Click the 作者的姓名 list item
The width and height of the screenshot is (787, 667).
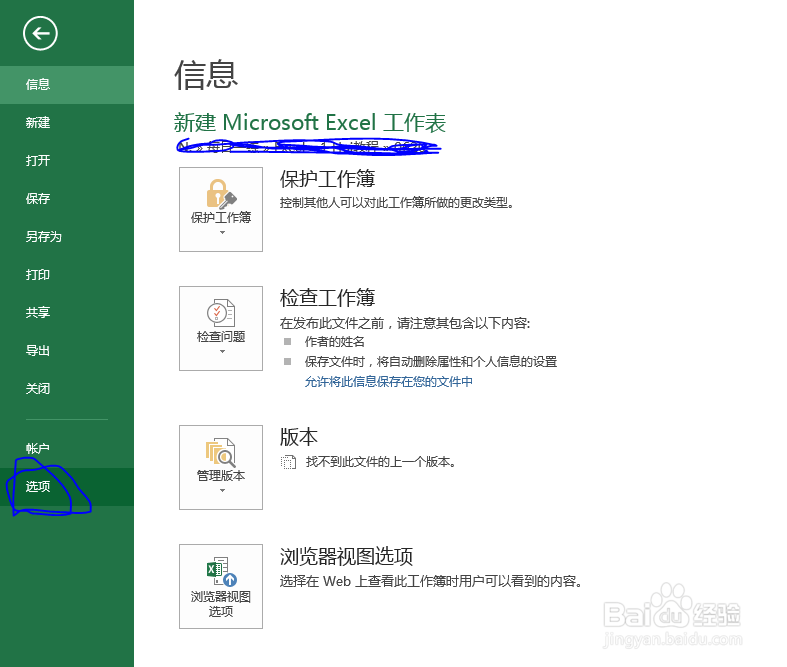(335, 342)
